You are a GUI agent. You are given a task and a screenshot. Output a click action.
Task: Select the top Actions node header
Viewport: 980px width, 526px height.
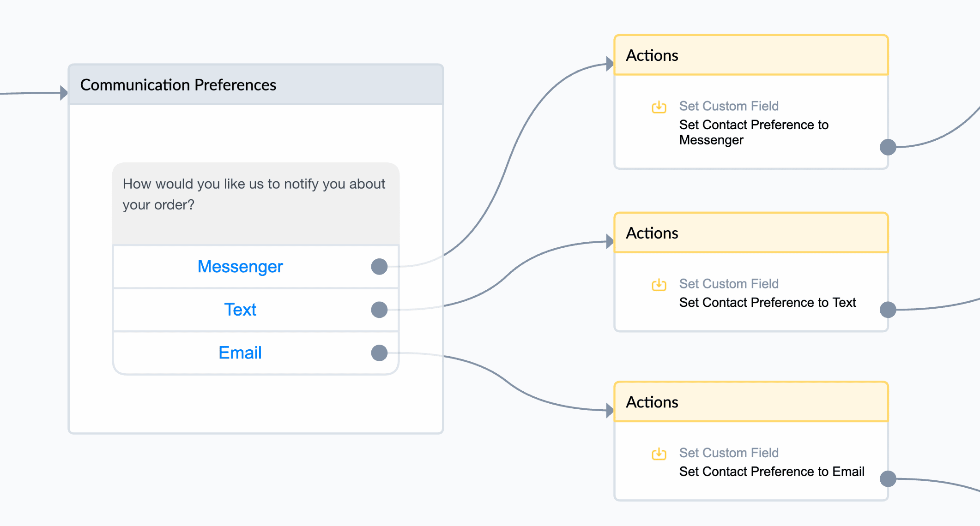(x=751, y=55)
